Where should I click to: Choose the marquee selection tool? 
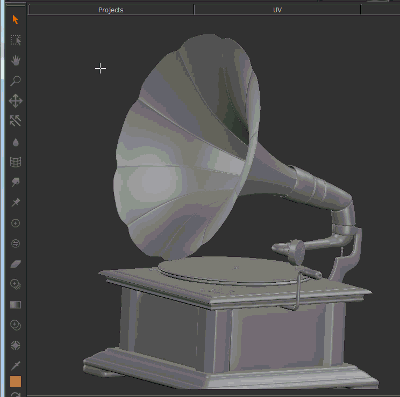click(x=16, y=40)
